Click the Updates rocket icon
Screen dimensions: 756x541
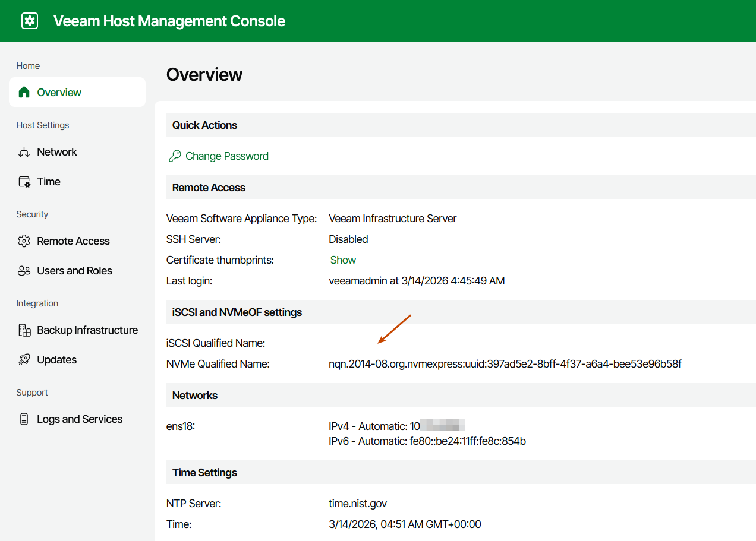pyautogui.click(x=24, y=360)
